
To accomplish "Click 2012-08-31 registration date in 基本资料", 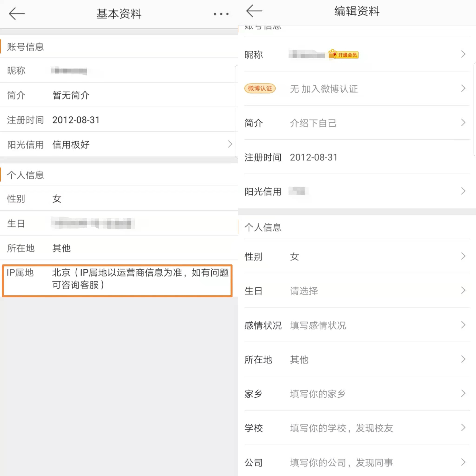I will point(76,120).
